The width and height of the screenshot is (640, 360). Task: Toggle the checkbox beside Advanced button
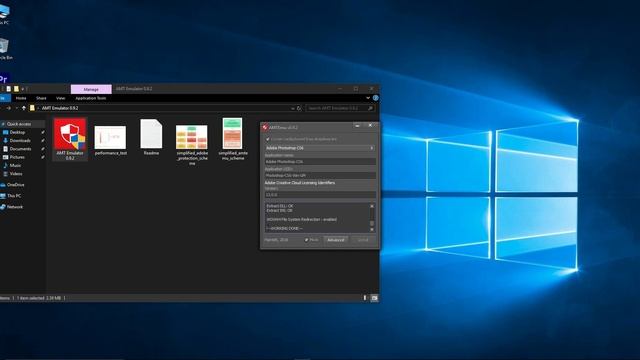tap(306, 240)
